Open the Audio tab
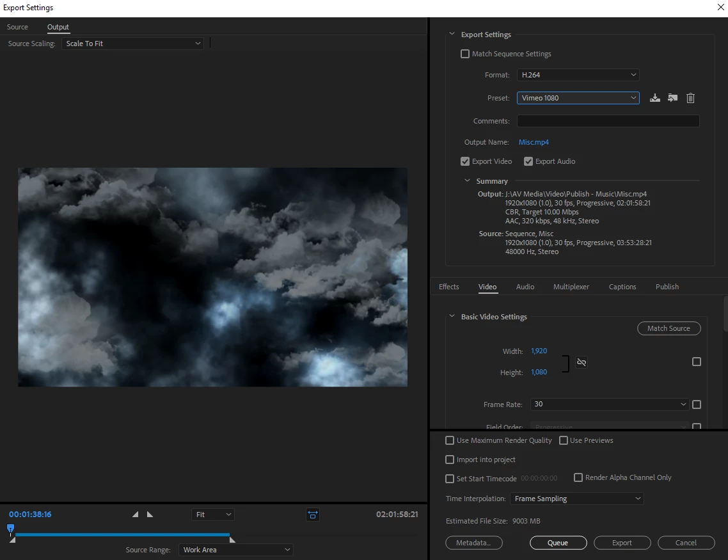This screenshot has width=728, height=560. pyautogui.click(x=525, y=287)
